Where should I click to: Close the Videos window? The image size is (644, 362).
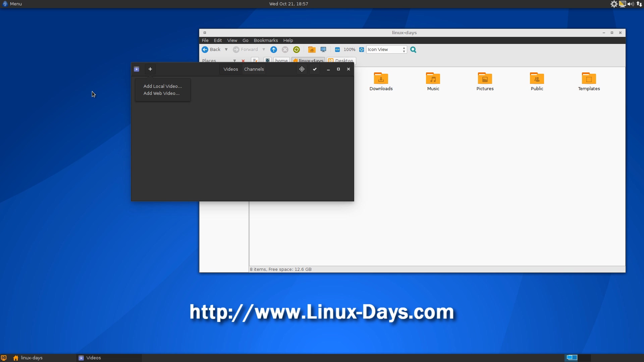[348, 69]
